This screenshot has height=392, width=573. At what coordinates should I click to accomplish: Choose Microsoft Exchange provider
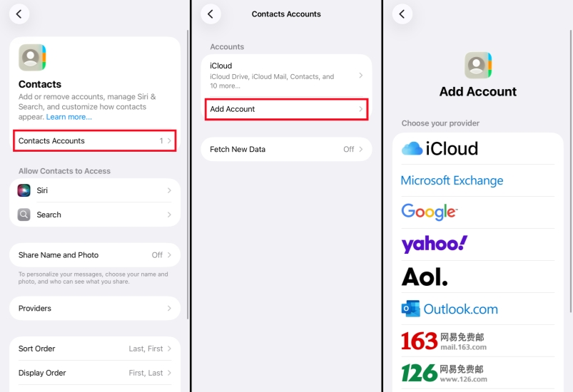[477, 180]
